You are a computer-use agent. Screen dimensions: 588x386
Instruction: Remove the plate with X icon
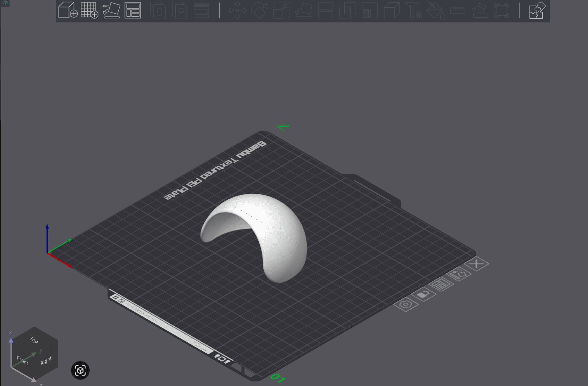477,264
